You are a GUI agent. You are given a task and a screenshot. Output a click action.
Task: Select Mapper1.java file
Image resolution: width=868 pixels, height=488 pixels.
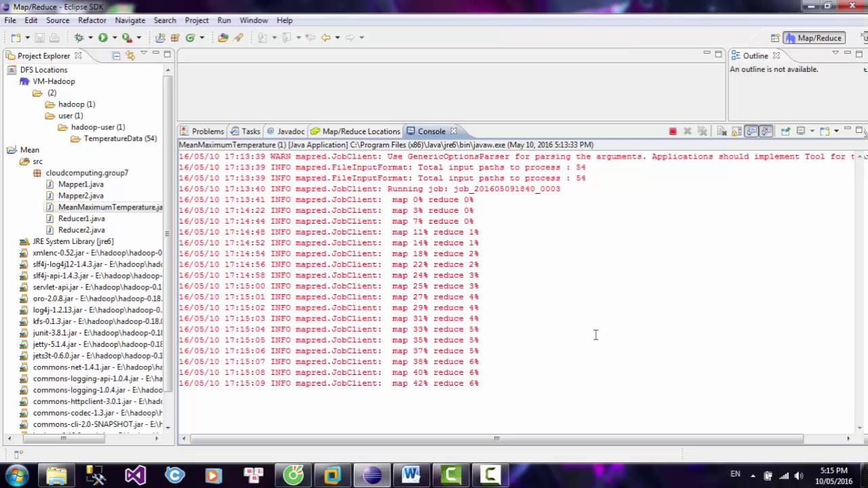(81, 184)
